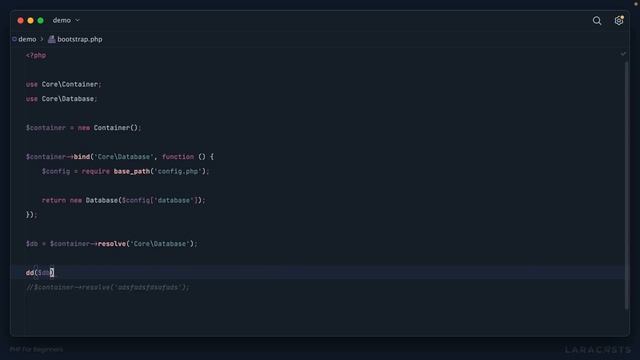Click 'config.php' string literal

[x=178, y=171]
